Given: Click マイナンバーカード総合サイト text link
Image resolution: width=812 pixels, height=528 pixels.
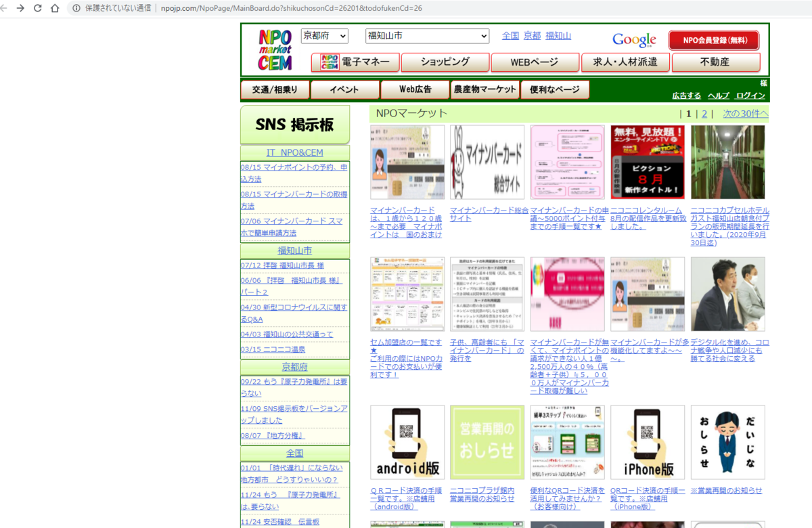Looking at the screenshot, I should [x=489, y=215].
